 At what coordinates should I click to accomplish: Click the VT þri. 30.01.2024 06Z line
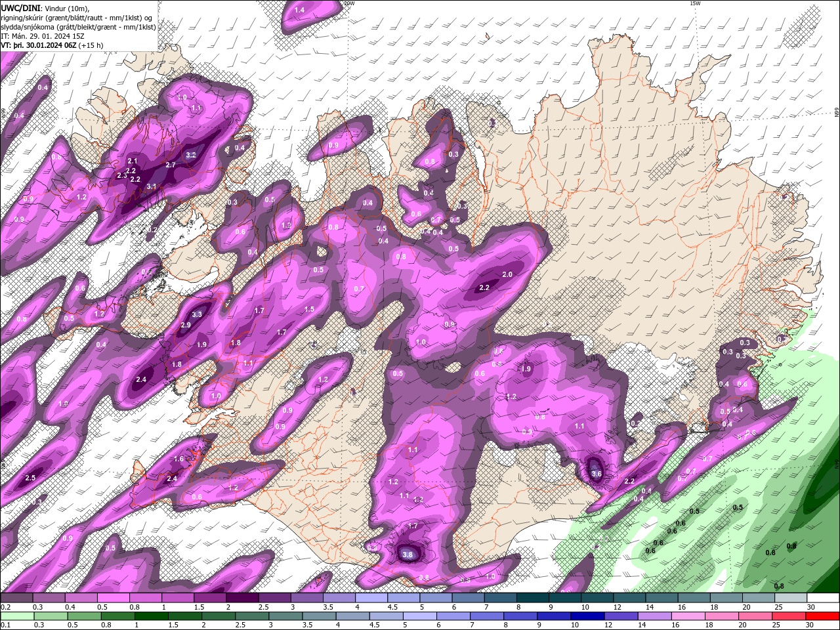[x=52, y=45]
